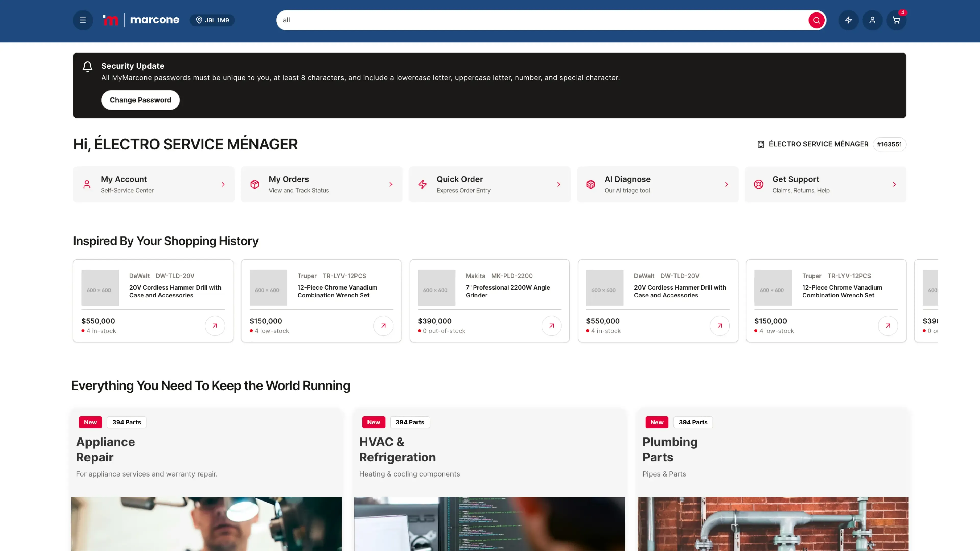Open the My Orders card
The width and height of the screenshot is (980, 551).
[x=322, y=184]
